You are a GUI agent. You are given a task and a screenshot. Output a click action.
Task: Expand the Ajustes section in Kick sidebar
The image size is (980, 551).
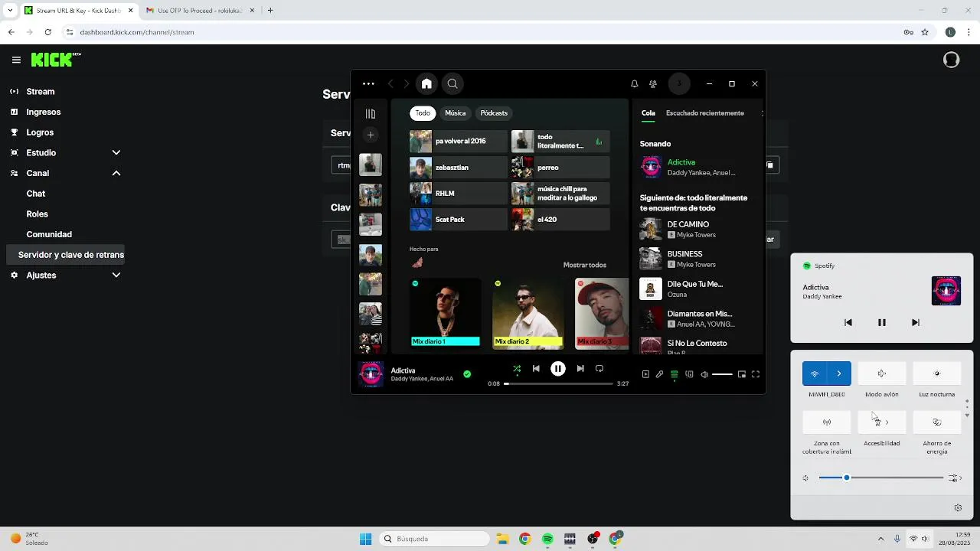click(x=116, y=275)
